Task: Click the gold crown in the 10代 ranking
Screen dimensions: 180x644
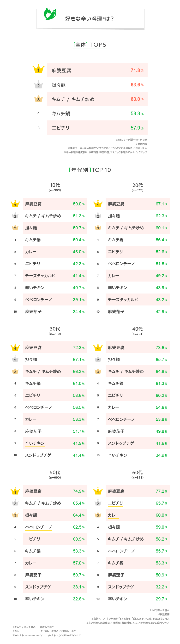Action: point(15,203)
